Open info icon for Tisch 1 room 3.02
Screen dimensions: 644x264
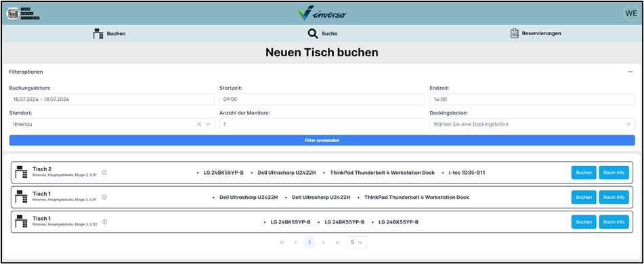[105, 222]
